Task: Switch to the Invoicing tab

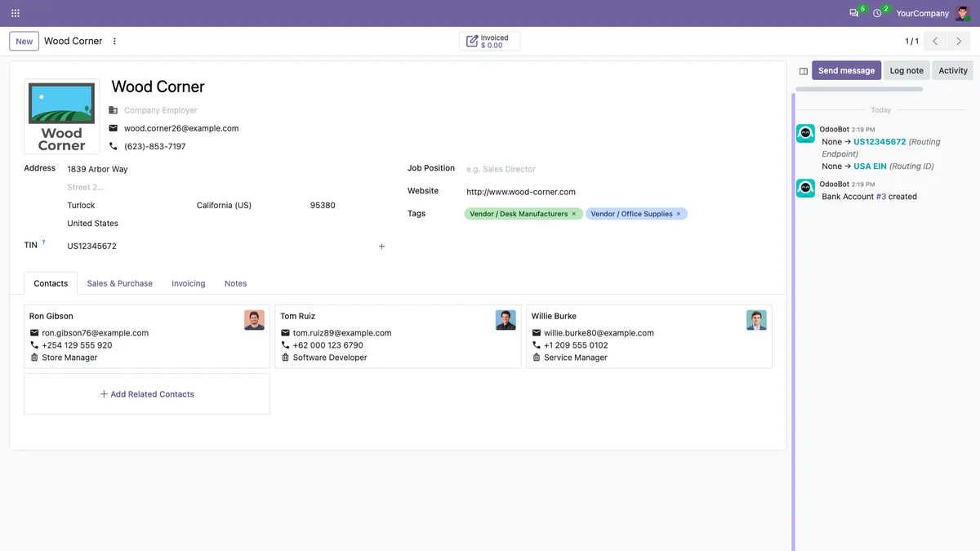Action: pyautogui.click(x=189, y=283)
